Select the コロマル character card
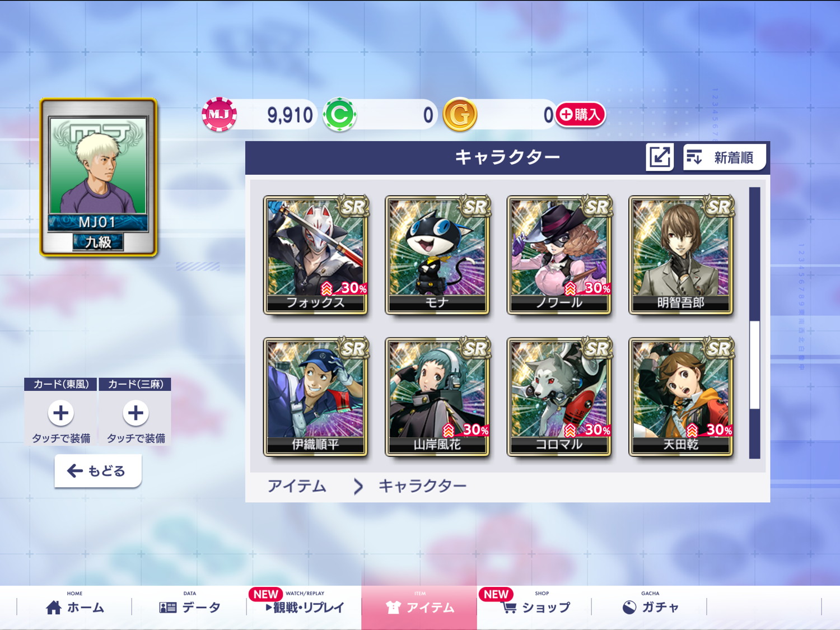840x630 pixels. point(559,396)
